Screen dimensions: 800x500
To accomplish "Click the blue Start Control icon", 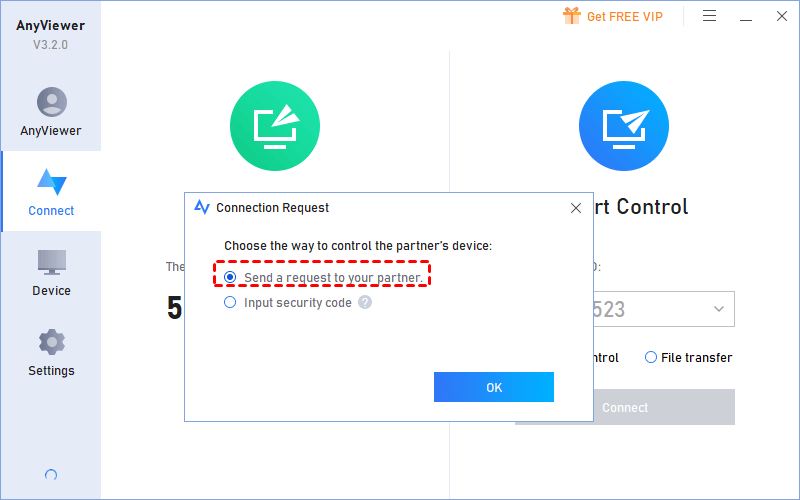I will 623,126.
